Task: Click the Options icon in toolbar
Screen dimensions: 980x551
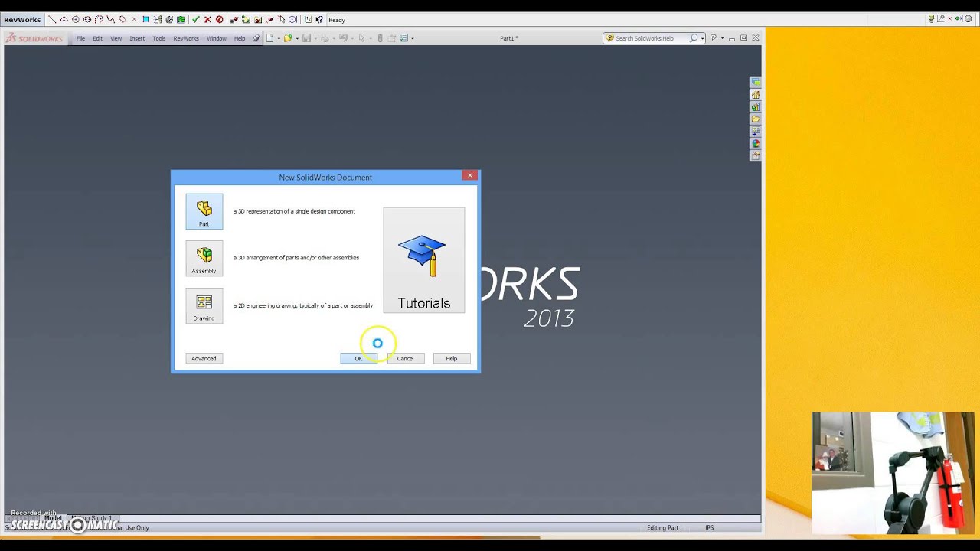Action: pyautogui.click(x=403, y=38)
